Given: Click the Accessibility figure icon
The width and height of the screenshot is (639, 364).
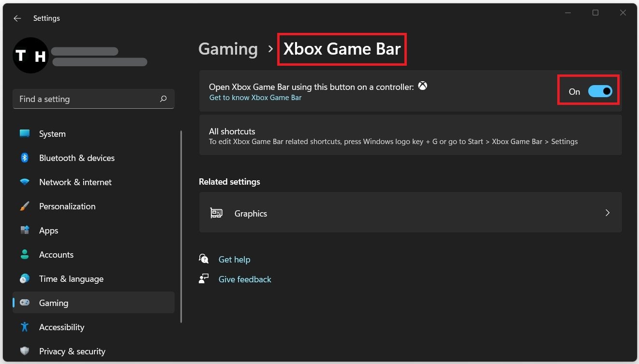Looking at the screenshot, I should point(25,327).
